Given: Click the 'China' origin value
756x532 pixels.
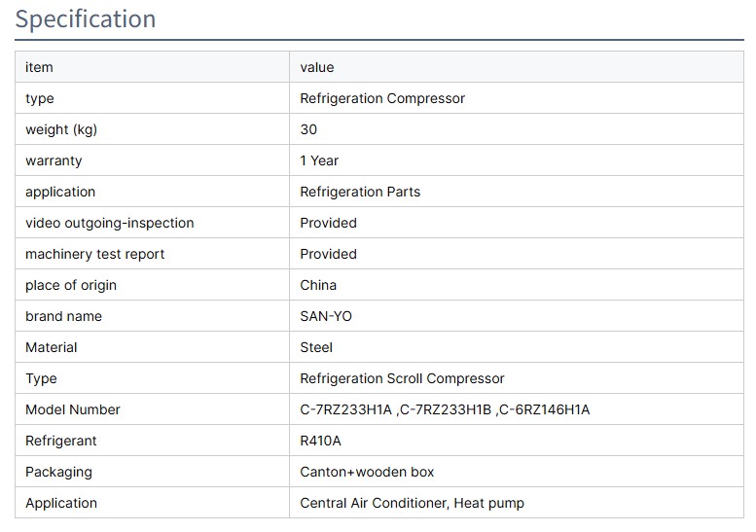Looking at the screenshot, I should point(318,285).
